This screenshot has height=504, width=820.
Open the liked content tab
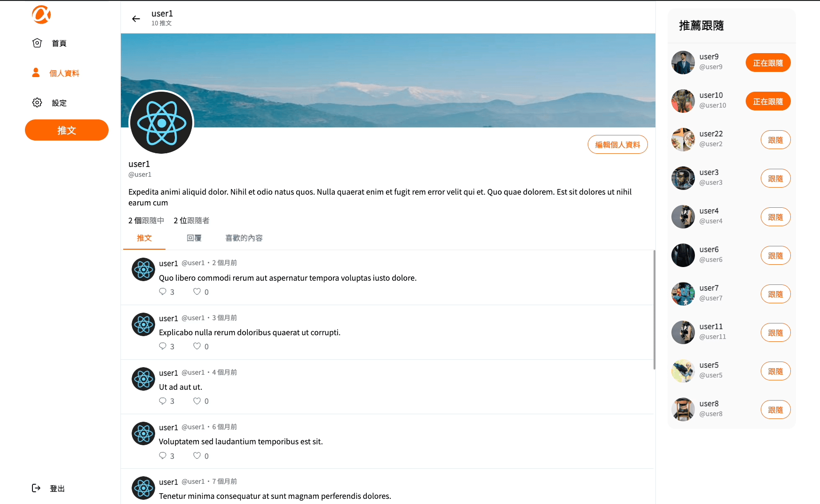244,238
